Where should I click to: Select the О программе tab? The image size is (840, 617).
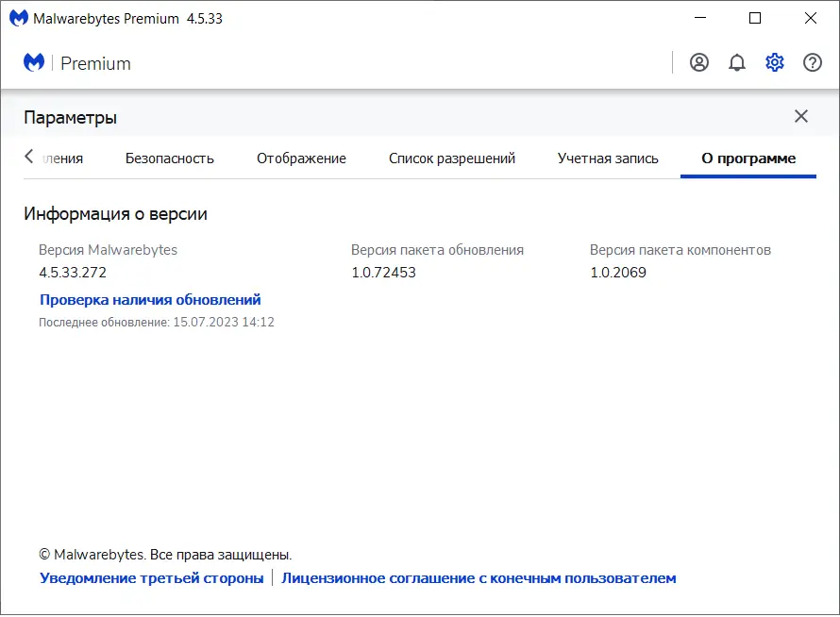click(748, 158)
